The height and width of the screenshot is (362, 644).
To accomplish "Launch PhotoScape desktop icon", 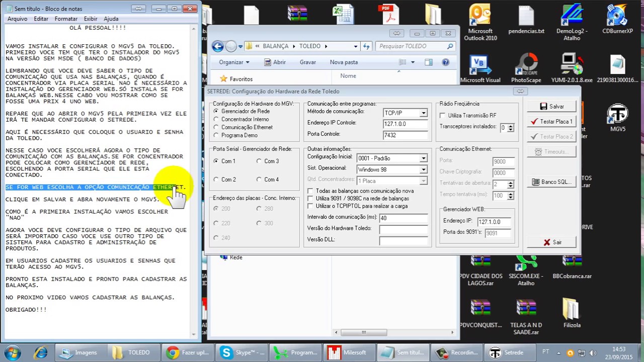I will (526, 69).
